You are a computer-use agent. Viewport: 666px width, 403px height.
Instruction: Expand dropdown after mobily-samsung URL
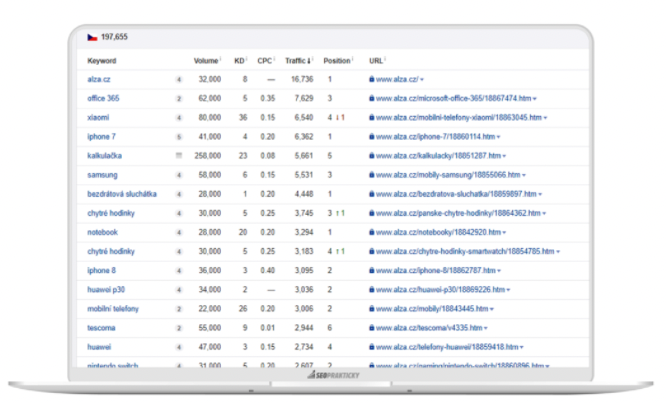[524, 175]
